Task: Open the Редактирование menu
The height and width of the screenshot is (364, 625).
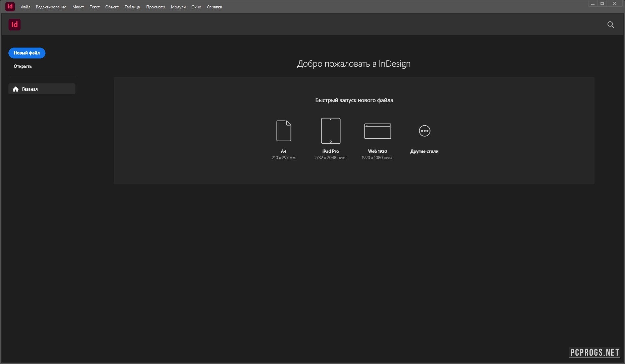Action: point(51,7)
